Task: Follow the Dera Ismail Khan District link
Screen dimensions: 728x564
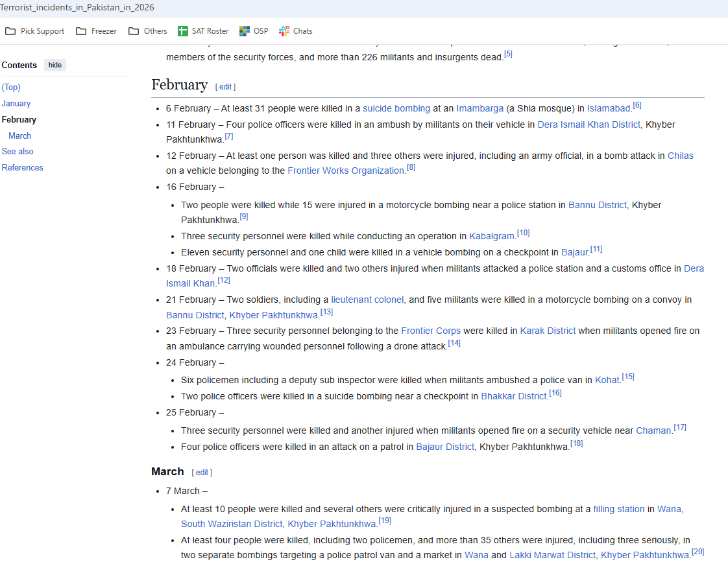Action: point(588,124)
